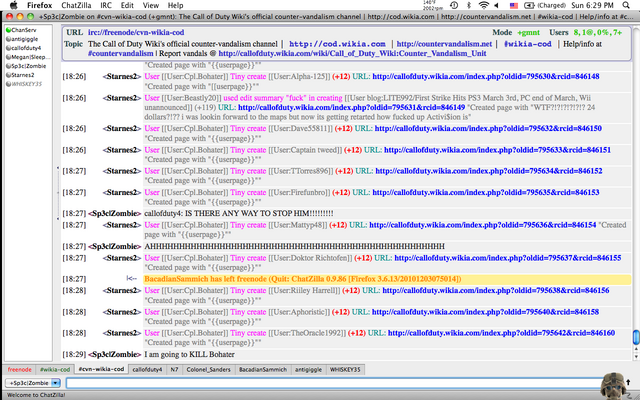640x400 pixels.
Task: Switch to the callofduty4 tab
Action: pos(147,369)
